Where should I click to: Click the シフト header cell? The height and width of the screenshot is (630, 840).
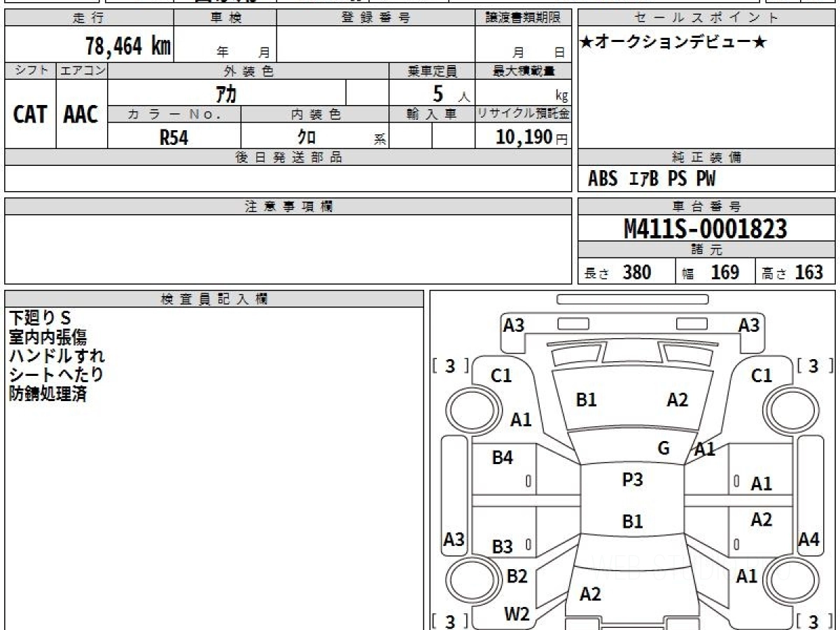click(30, 71)
